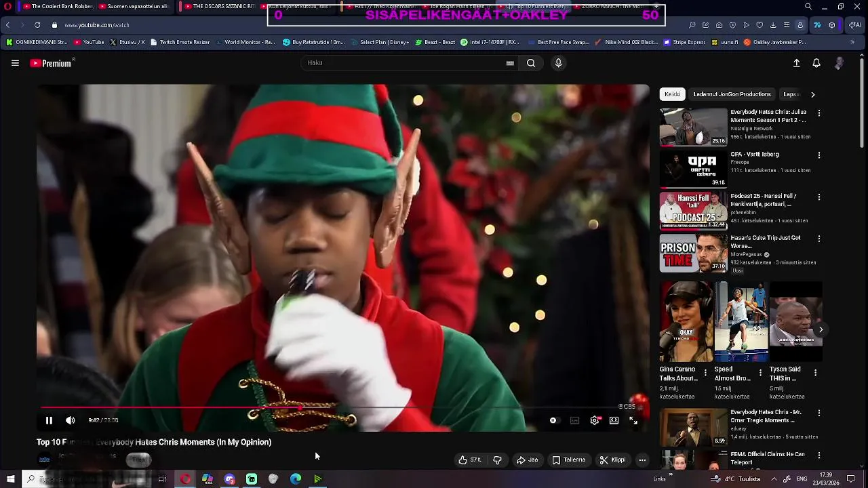This screenshot has width=868, height=488.
Task: Reload the page with the refresh icon
Action: tap(37, 25)
